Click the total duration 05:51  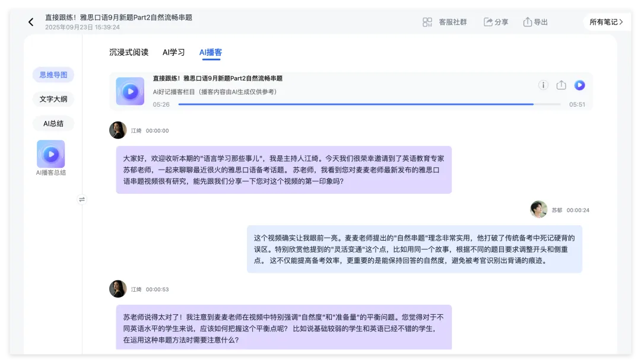(x=577, y=104)
